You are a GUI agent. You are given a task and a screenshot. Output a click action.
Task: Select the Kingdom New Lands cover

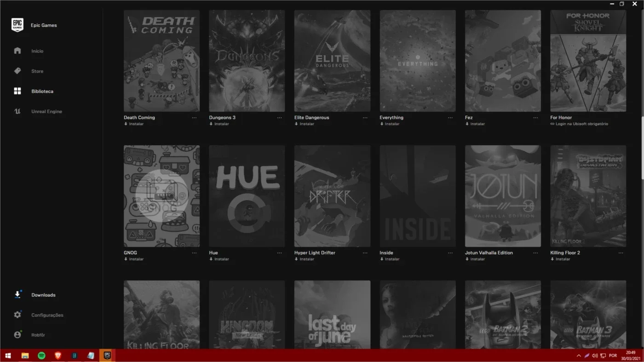pos(247,315)
